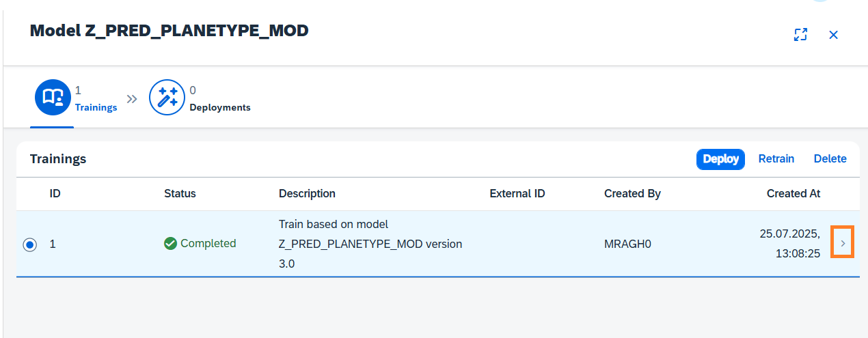Click the Deployments magic wand icon

pyautogui.click(x=167, y=98)
